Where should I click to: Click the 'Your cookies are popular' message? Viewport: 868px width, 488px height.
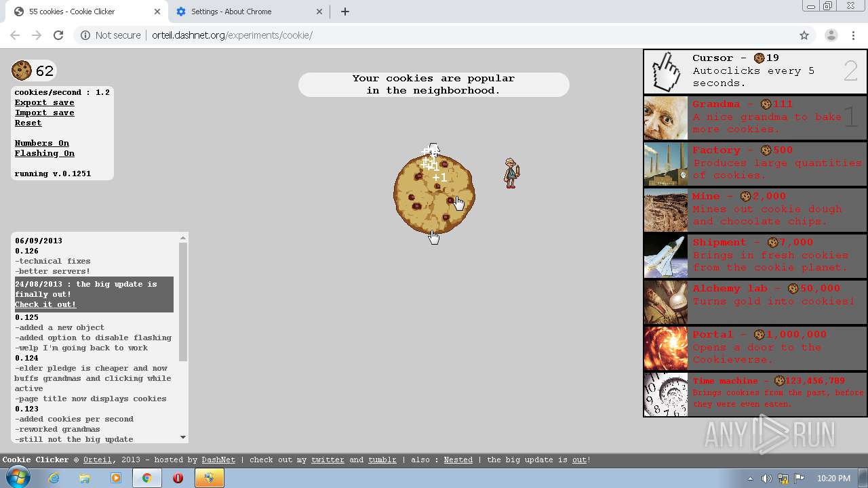click(x=434, y=85)
